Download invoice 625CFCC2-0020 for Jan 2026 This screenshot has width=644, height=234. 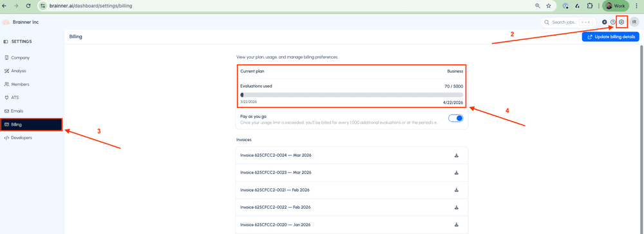point(457,225)
